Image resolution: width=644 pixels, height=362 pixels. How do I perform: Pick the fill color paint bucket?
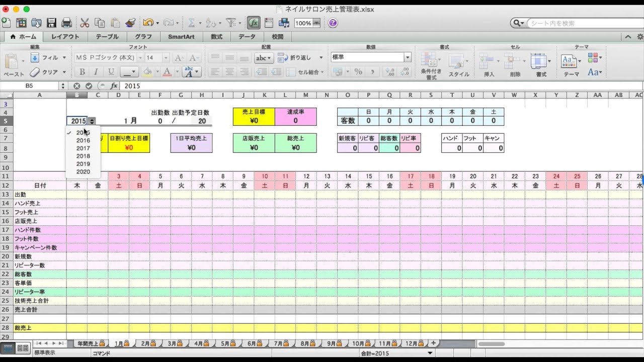(147, 72)
